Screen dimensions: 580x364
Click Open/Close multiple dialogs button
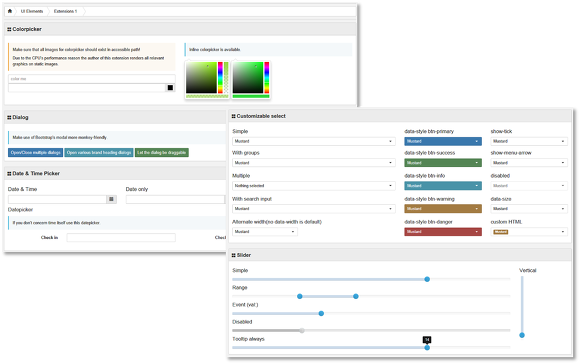coord(36,152)
